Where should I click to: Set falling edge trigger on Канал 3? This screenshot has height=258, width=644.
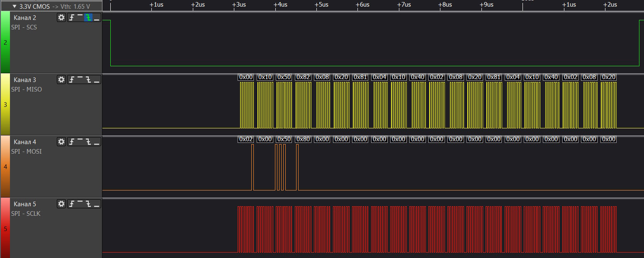[88, 80]
